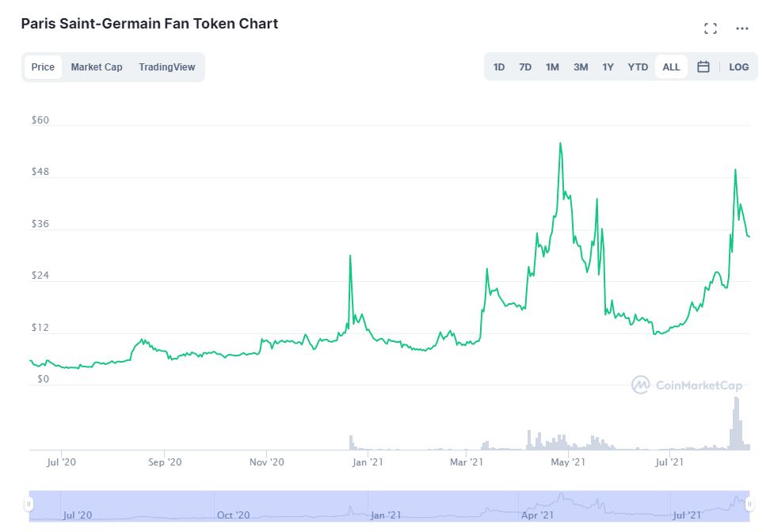Select the 1D time range

click(x=499, y=67)
